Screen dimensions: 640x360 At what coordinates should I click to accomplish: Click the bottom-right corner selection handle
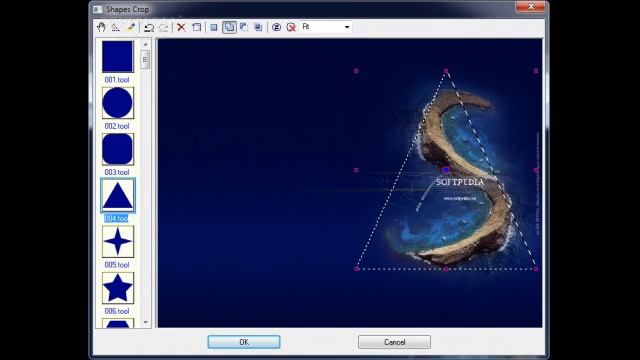pos(536,269)
